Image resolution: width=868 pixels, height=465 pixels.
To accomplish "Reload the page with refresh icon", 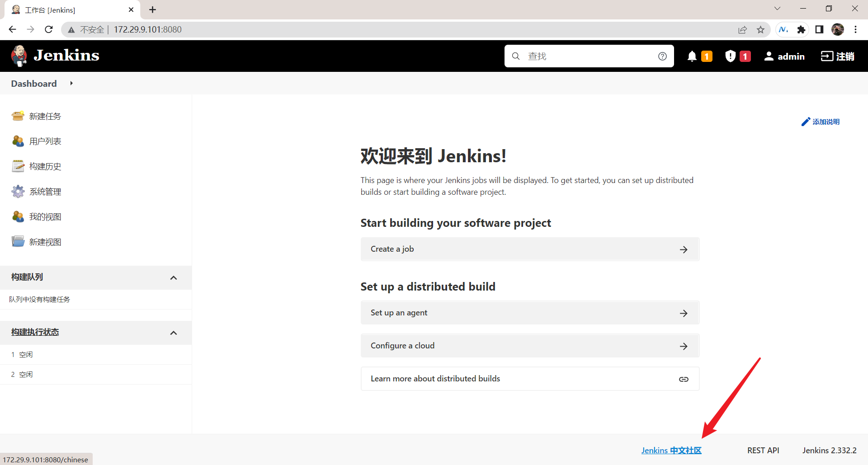I will click(49, 29).
